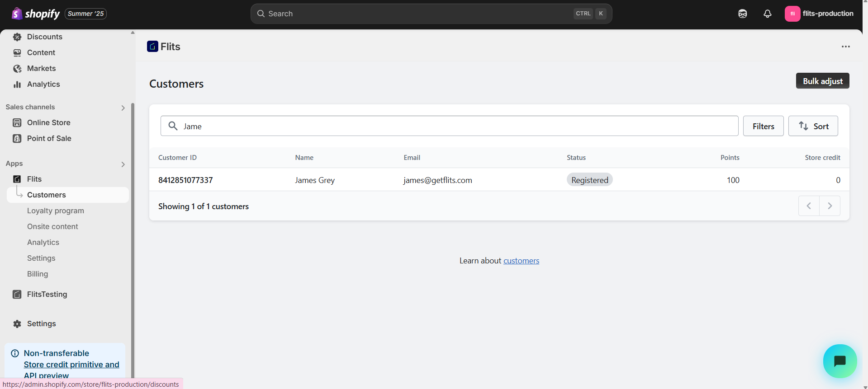Click the Summer '25 edition badge
Viewport: 868px width, 389px height.
[85, 14]
